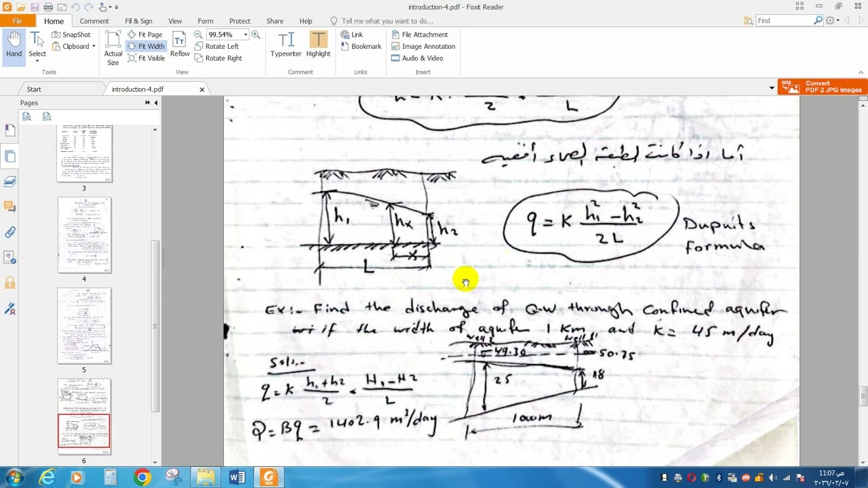The height and width of the screenshot is (488, 868).
Task: Rotate the page left
Action: click(x=216, y=46)
